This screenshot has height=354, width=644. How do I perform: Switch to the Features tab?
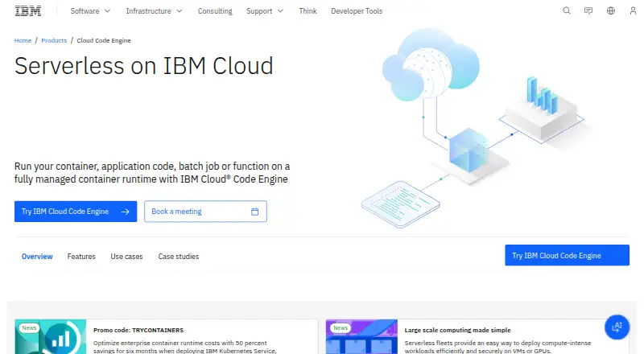[x=81, y=257]
